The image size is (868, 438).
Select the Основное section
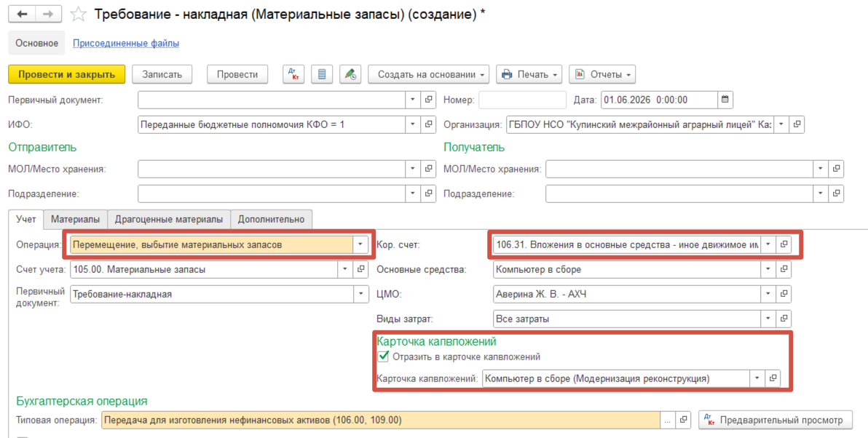coord(36,43)
